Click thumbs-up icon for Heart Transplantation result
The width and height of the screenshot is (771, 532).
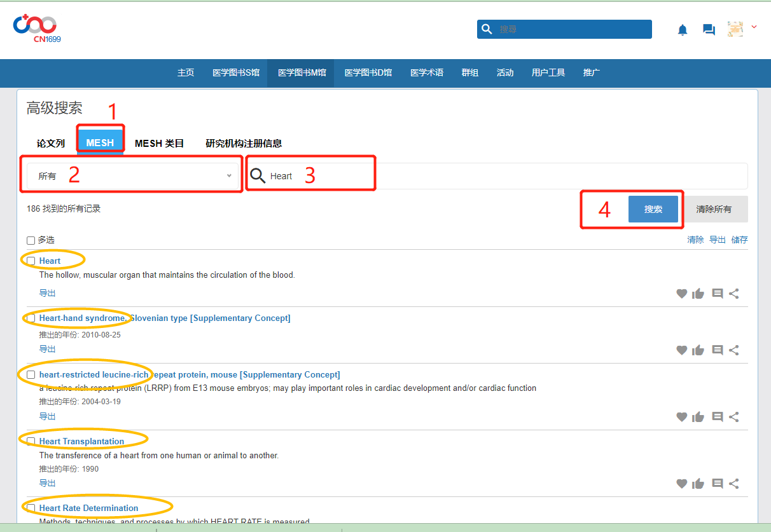[698, 484]
